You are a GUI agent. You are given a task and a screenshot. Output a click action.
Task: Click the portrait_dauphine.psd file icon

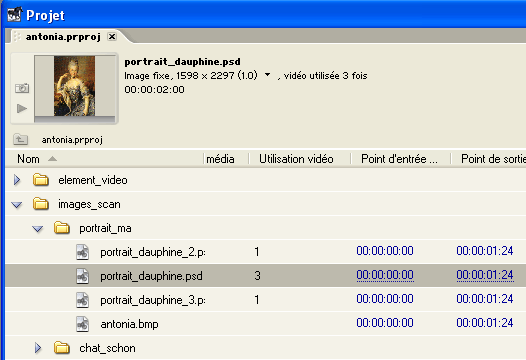83,276
